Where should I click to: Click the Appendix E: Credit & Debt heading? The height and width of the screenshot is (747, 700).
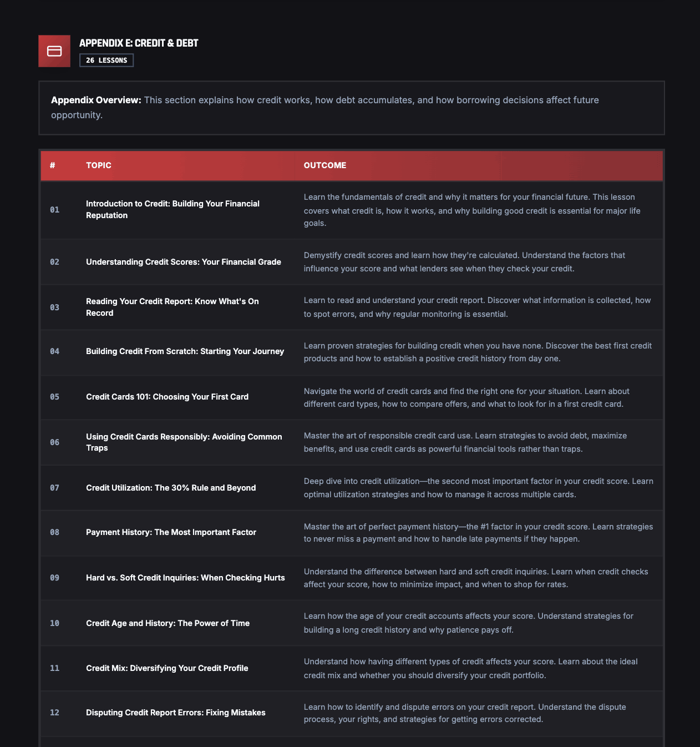139,43
